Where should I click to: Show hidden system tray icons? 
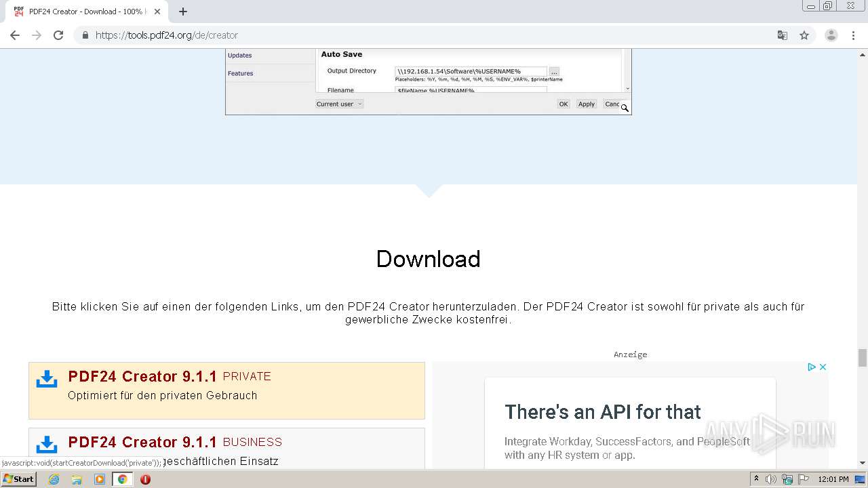pos(756,479)
